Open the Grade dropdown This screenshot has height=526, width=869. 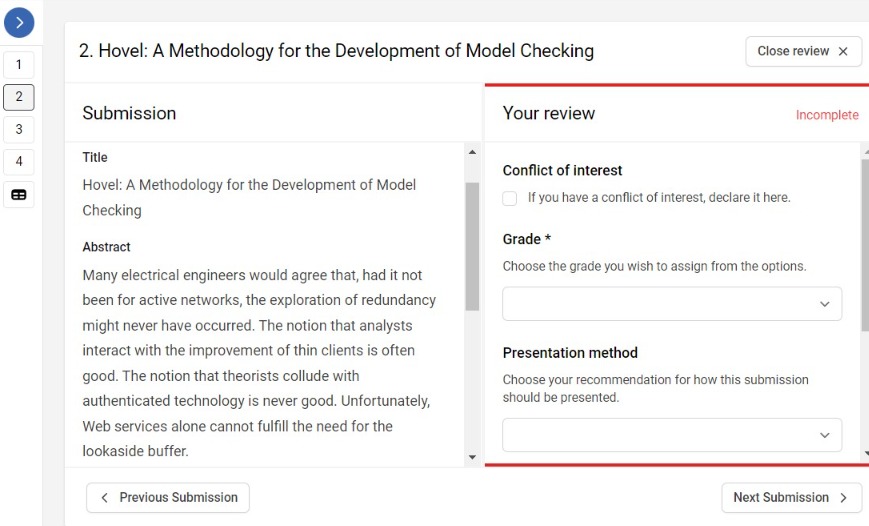point(672,304)
